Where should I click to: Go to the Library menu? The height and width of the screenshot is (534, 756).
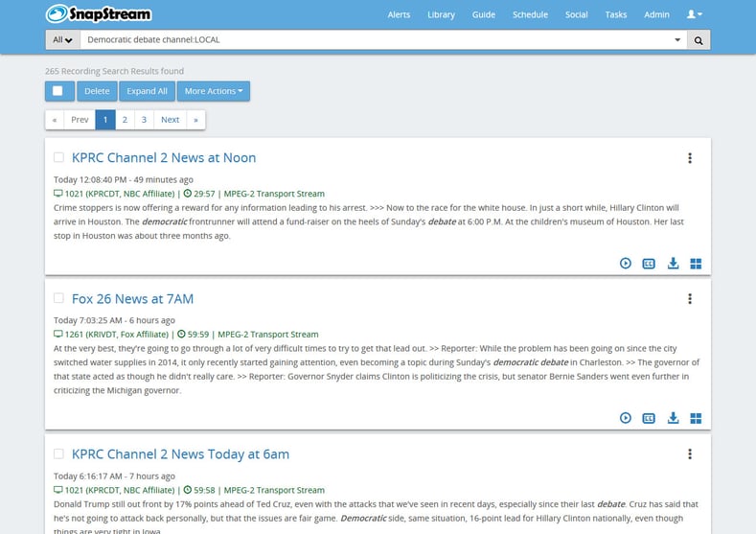click(441, 14)
